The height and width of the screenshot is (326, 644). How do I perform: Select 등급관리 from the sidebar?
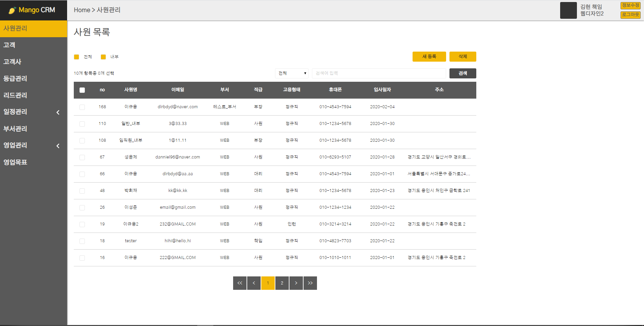tap(15, 78)
